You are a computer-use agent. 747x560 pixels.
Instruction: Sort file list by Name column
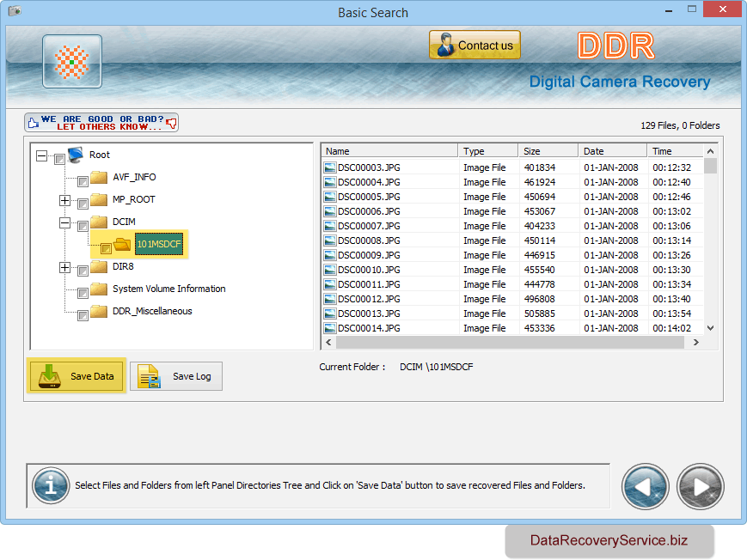pyautogui.click(x=389, y=151)
